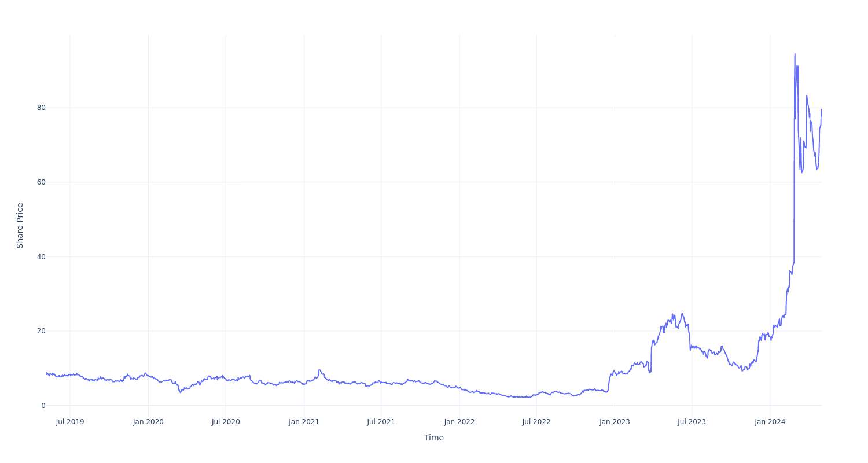Click the y-axis tick label '80'
868x463 pixels.
(41, 108)
